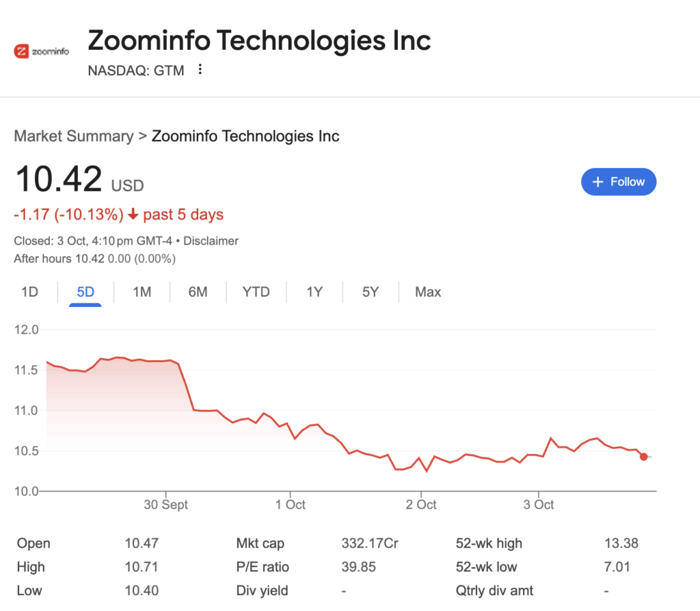The image size is (700, 611).
Task: Open the Disclaimer link
Action: click(x=212, y=241)
